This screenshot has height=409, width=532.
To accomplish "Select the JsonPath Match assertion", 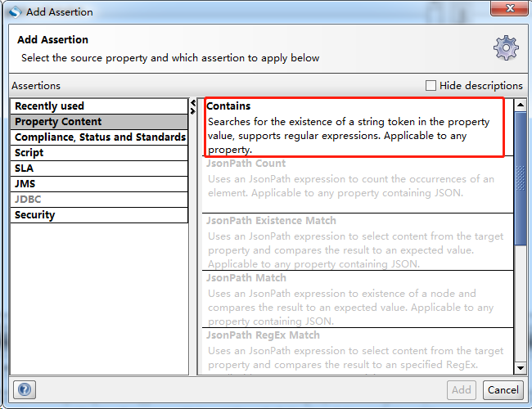I will (358, 299).
